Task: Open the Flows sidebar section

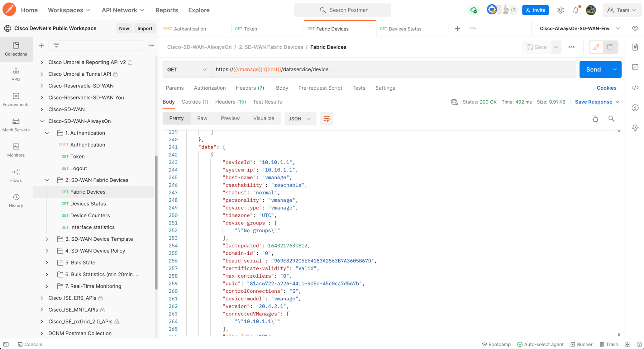Action: coord(16,175)
